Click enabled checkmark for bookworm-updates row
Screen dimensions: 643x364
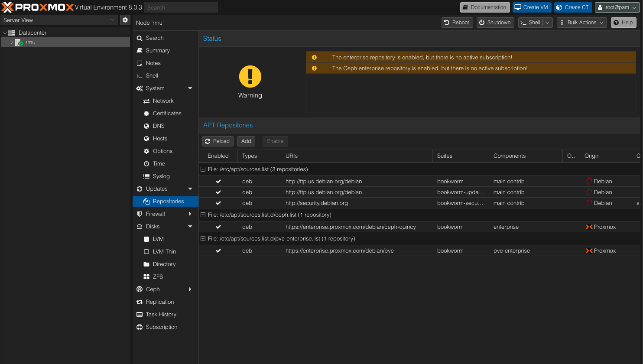pos(218,192)
